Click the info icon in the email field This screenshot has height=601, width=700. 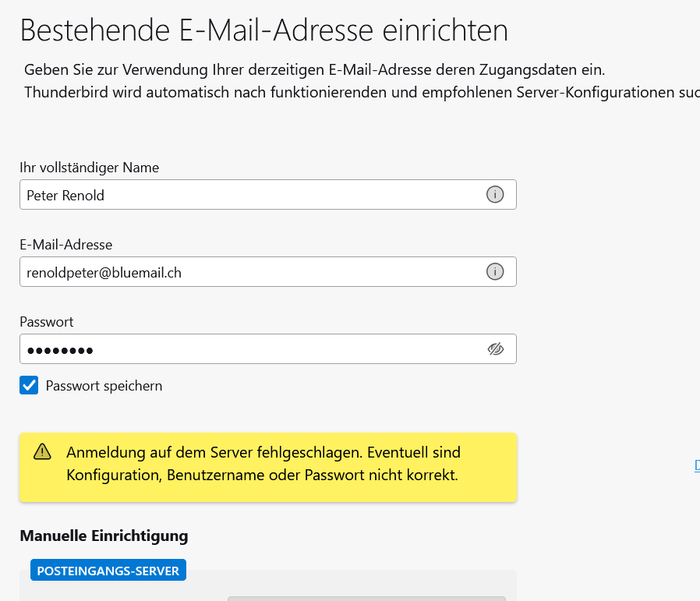pyautogui.click(x=495, y=271)
